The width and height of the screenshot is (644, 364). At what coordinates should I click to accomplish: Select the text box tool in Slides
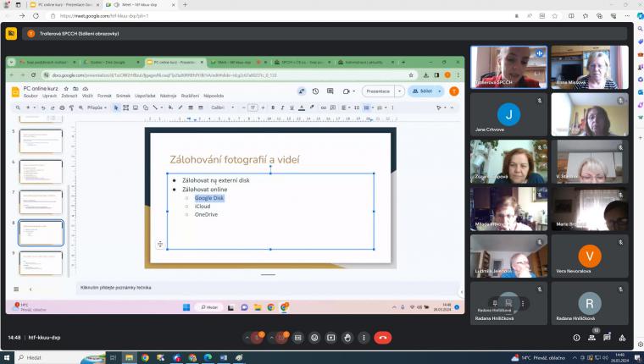(125, 108)
